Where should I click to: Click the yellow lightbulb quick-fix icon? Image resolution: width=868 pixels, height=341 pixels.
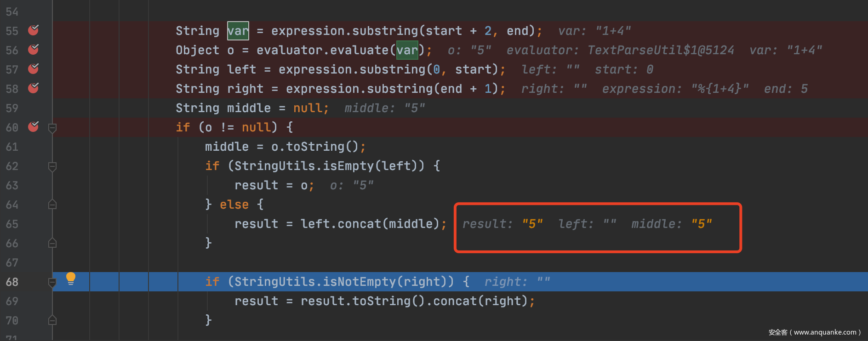coord(71,278)
